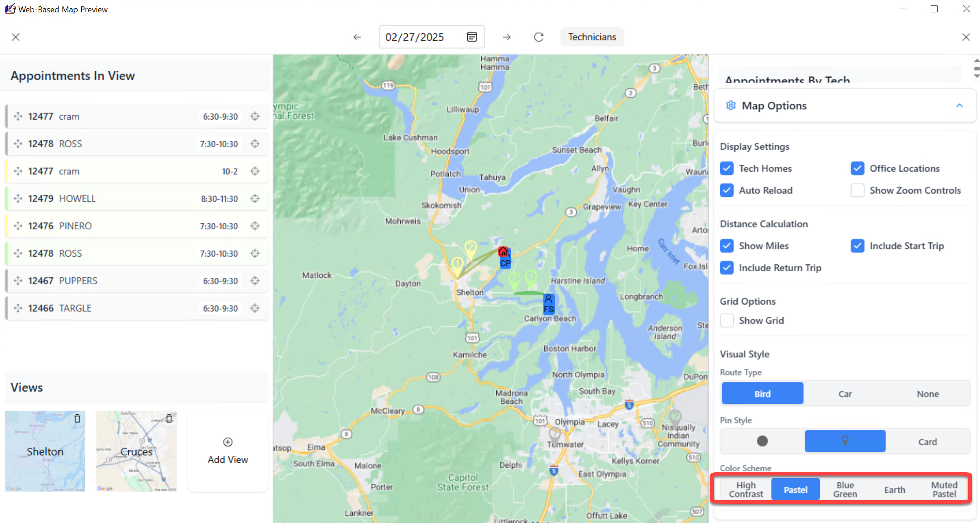The width and height of the screenshot is (980, 523).
Task: Collapse the Map Options panel
Action: [959, 106]
